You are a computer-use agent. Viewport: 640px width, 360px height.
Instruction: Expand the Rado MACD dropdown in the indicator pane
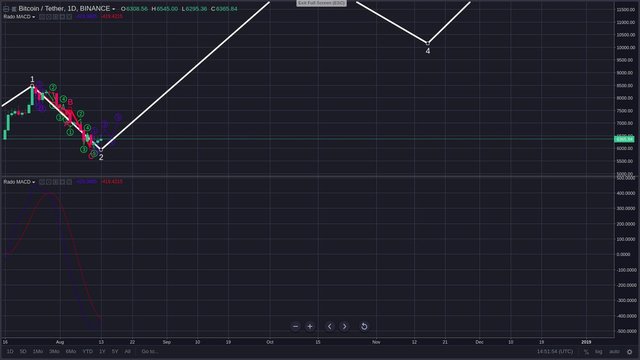33,182
